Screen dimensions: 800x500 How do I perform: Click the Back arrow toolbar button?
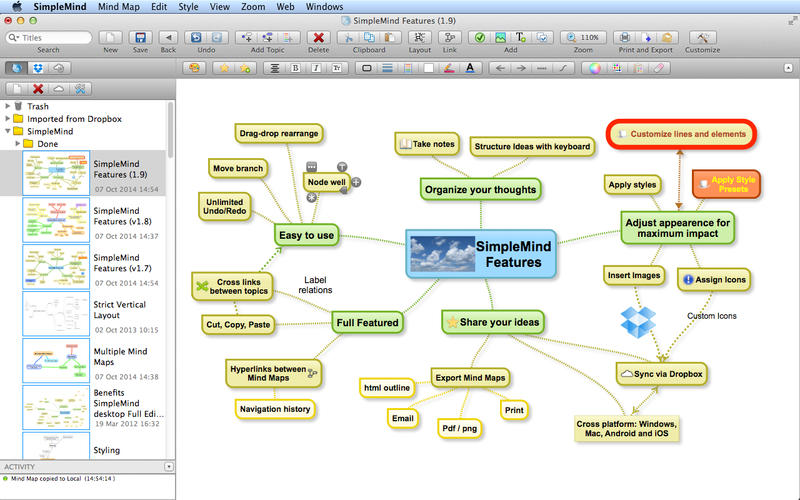[168, 37]
